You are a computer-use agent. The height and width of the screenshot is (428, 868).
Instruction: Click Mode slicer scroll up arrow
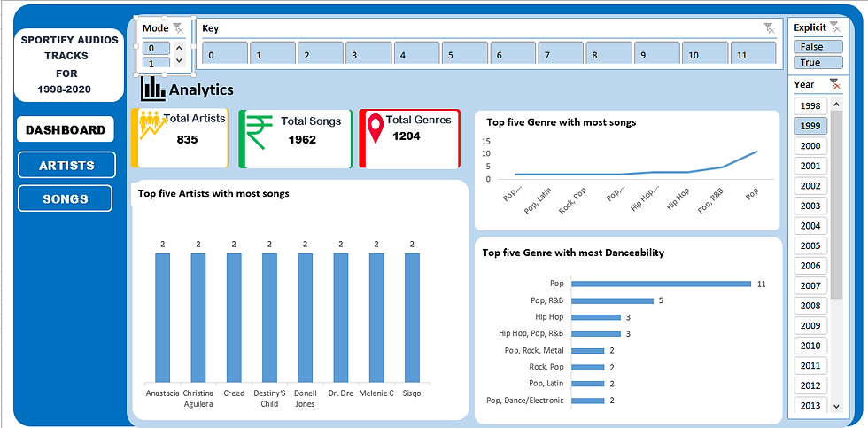click(179, 48)
